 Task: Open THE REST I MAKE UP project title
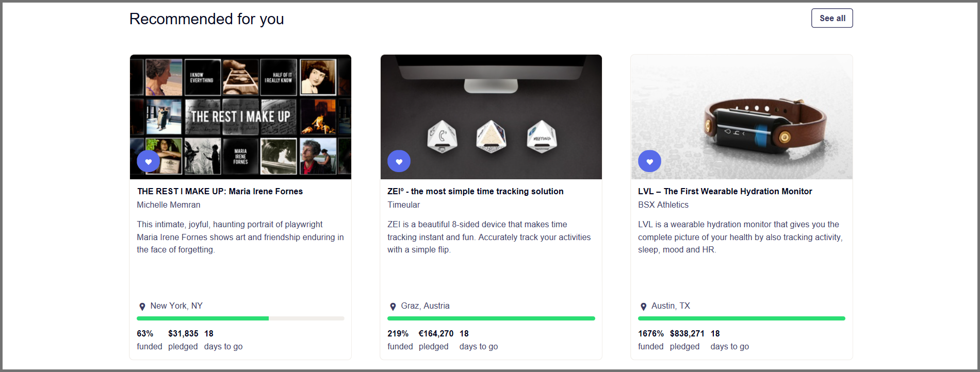pos(220,191)
